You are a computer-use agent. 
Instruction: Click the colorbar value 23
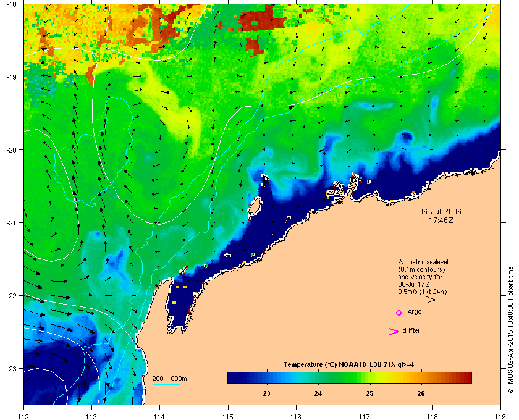pyautogui.click(x=266, y=393)
